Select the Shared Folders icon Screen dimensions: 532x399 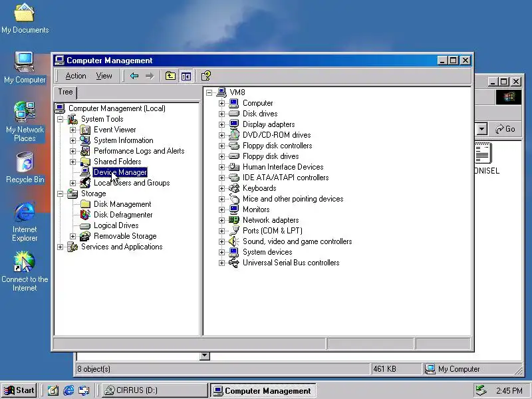[85, 162]
